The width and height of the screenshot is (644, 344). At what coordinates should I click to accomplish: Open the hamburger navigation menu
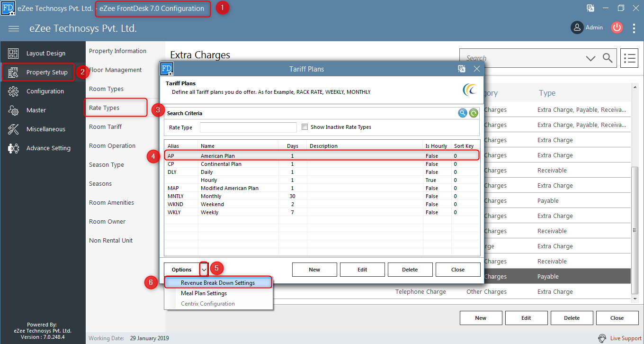point(14,29)
